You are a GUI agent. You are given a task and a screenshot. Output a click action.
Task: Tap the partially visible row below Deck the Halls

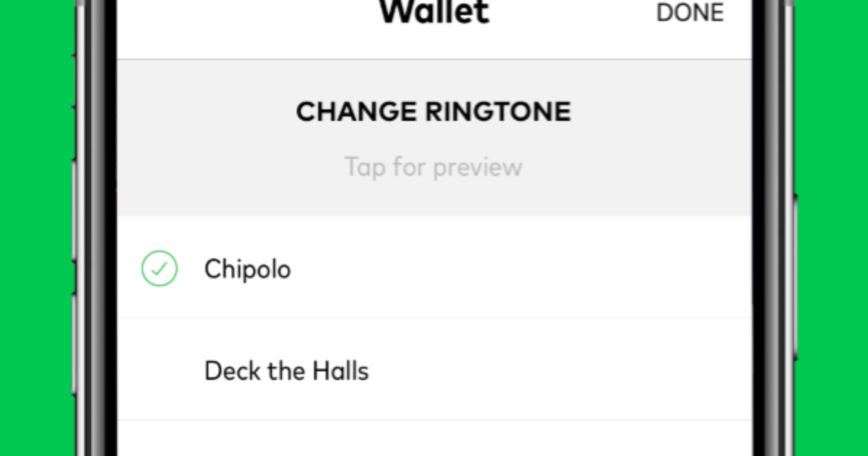[x=434, y=439]
